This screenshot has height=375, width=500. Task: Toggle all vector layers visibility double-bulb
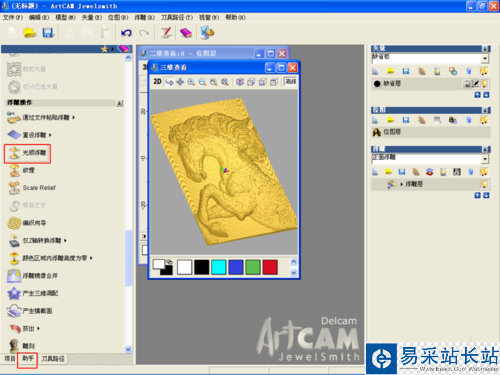coord(484,71)
